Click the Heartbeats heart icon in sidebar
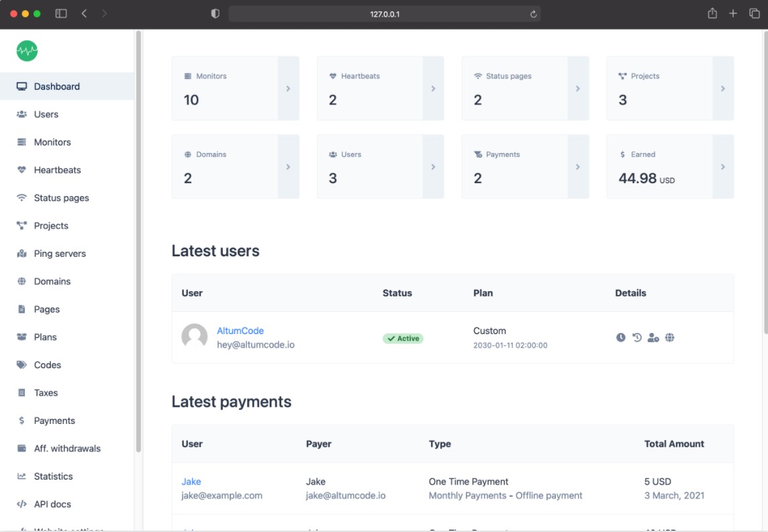768x532 pixels. (x=21, y=170)
